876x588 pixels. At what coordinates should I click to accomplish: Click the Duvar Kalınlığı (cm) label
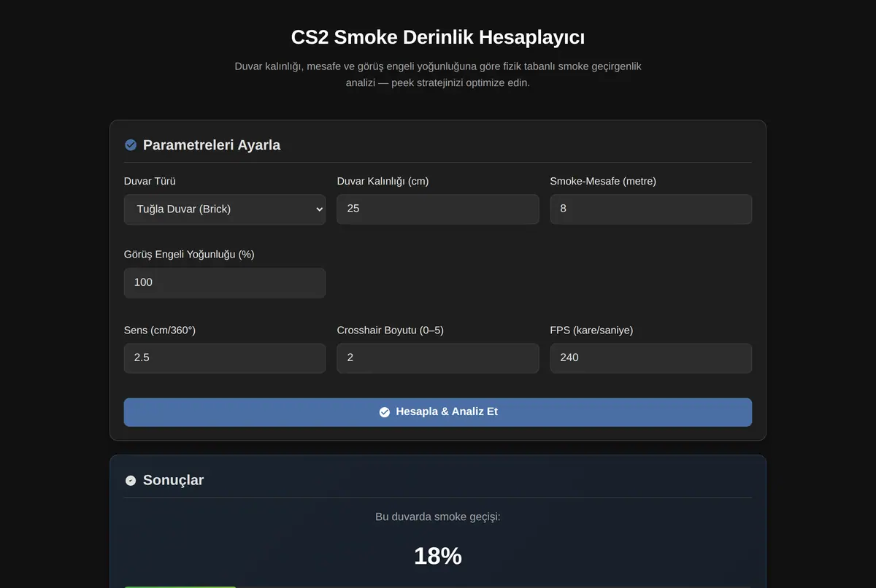point(383,182)
